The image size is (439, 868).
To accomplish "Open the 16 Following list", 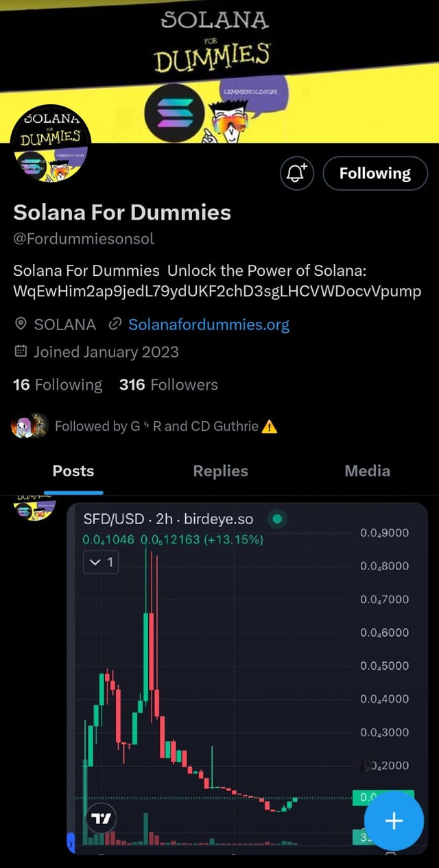I will pyautogui.click(x=58, y=385).
